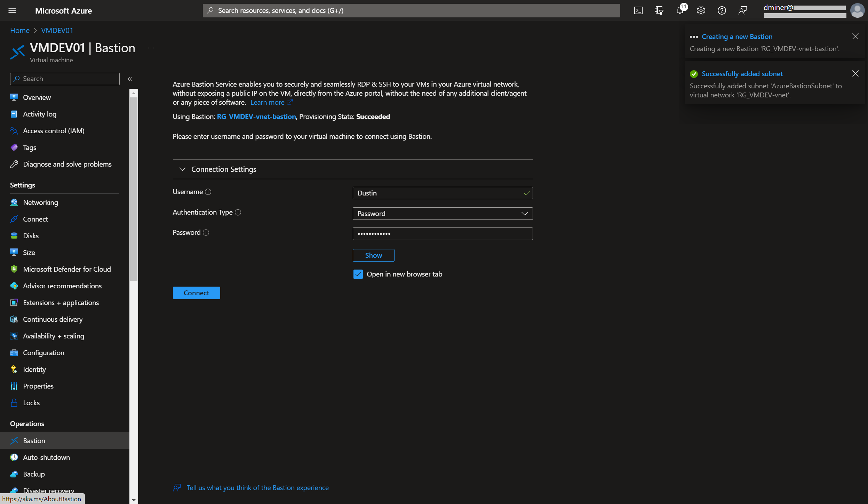Open Networking in the Settings menu
This screenshot has width=868, height=504.
click(x=40, y=202)
